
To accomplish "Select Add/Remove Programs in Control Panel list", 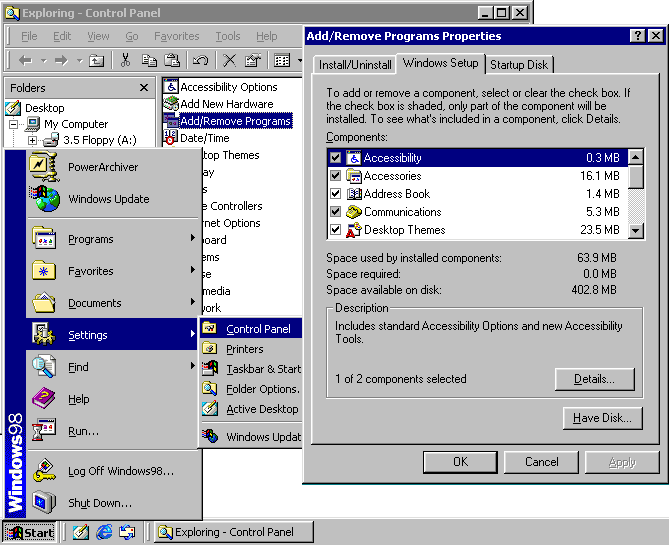I will (228, 121).
